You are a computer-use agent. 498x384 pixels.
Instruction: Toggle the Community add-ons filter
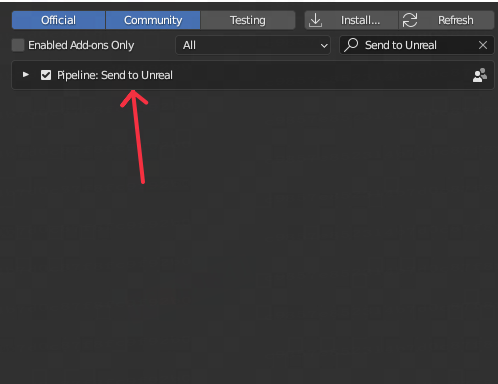[x=153, y=20]
